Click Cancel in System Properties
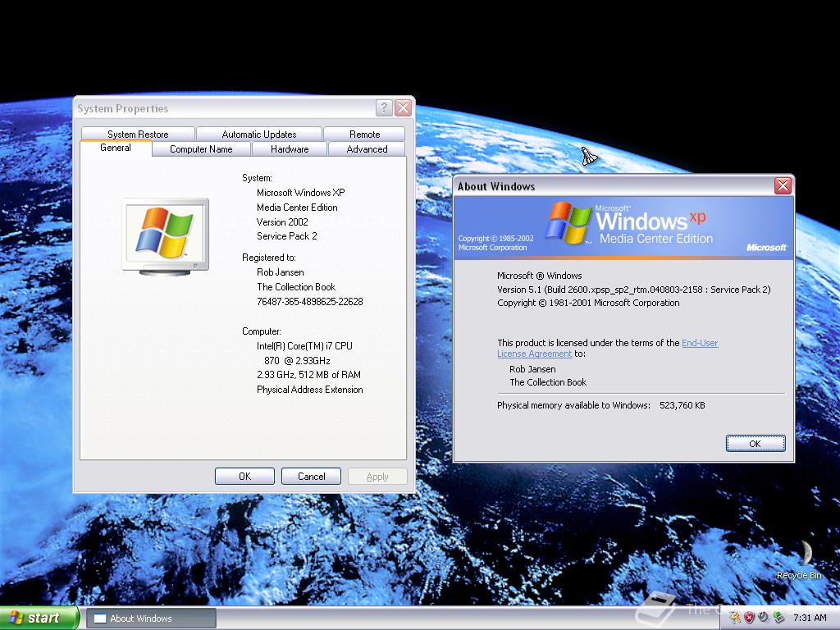Viewport: 840px width, 630px height. (311, 477)
